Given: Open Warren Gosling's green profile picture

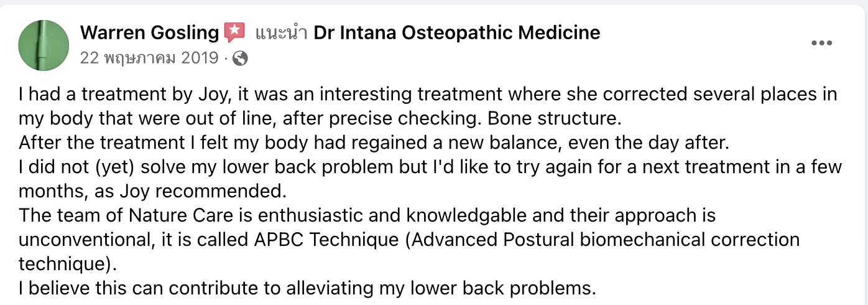Looking at the screenshot, I should (44, 45).
